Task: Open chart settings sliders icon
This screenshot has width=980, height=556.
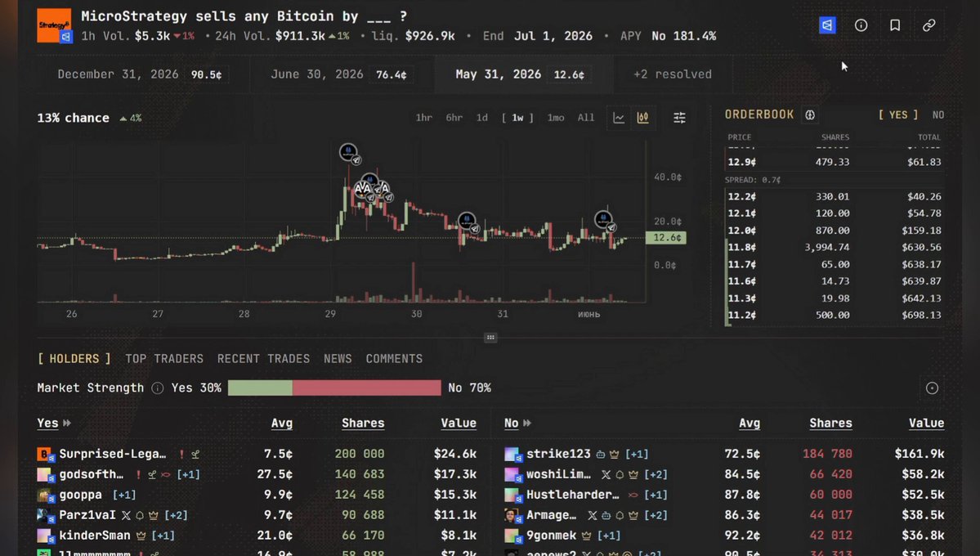Action: point(679,118)
